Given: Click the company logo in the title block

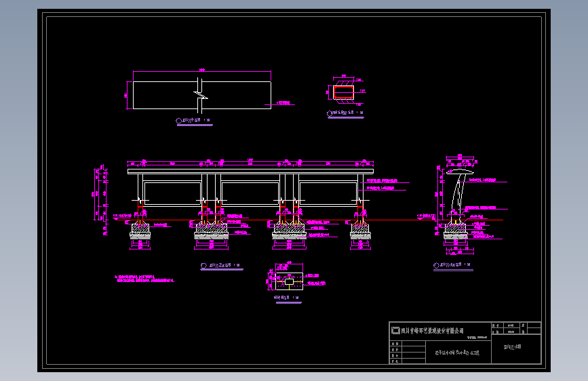Looking at the screenshot, I should pos(395,330).
